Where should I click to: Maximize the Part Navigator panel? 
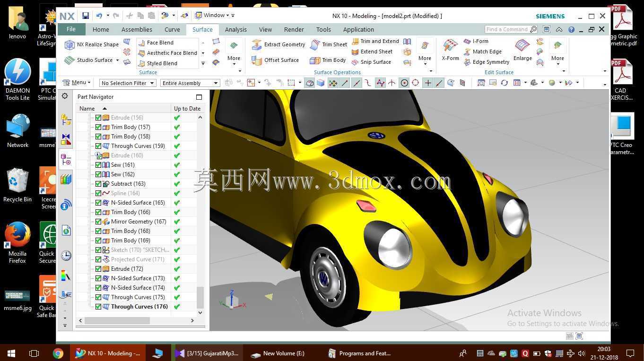pos(199,97)
